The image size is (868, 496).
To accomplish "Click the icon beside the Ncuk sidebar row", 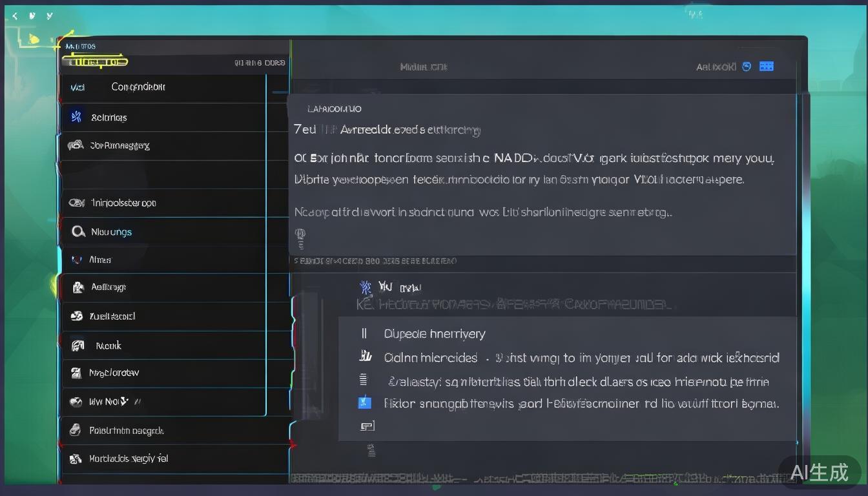I will pyautogui.click(x=77, y=346).
